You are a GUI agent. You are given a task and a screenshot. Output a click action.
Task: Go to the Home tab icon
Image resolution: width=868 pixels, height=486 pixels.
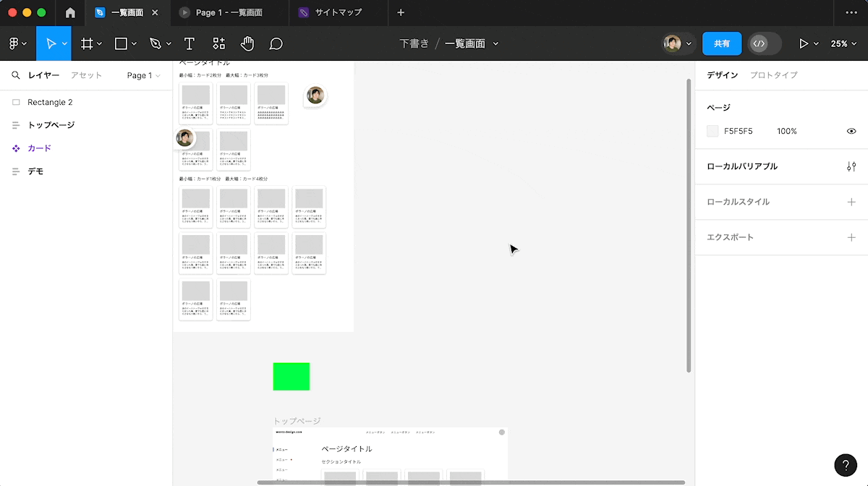pyautogui.click(x=70, y=12)
